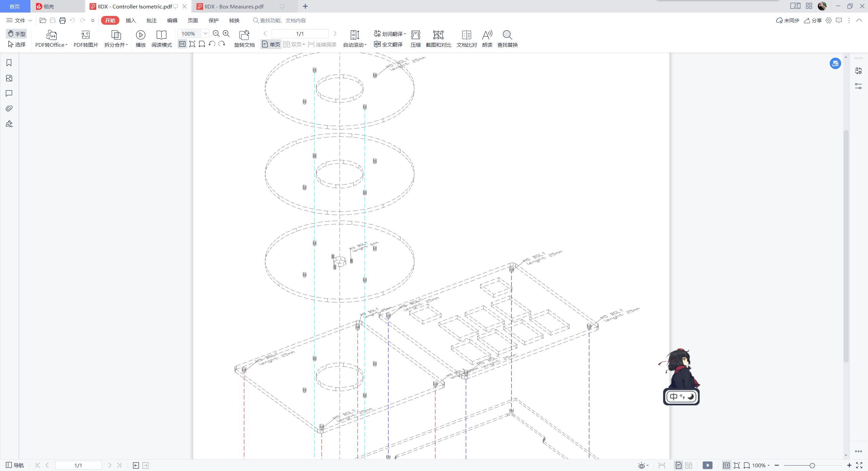Select the 页面 ribbon tab
Viewport: 868px width, 471px height.
click(x=193, y=20)
